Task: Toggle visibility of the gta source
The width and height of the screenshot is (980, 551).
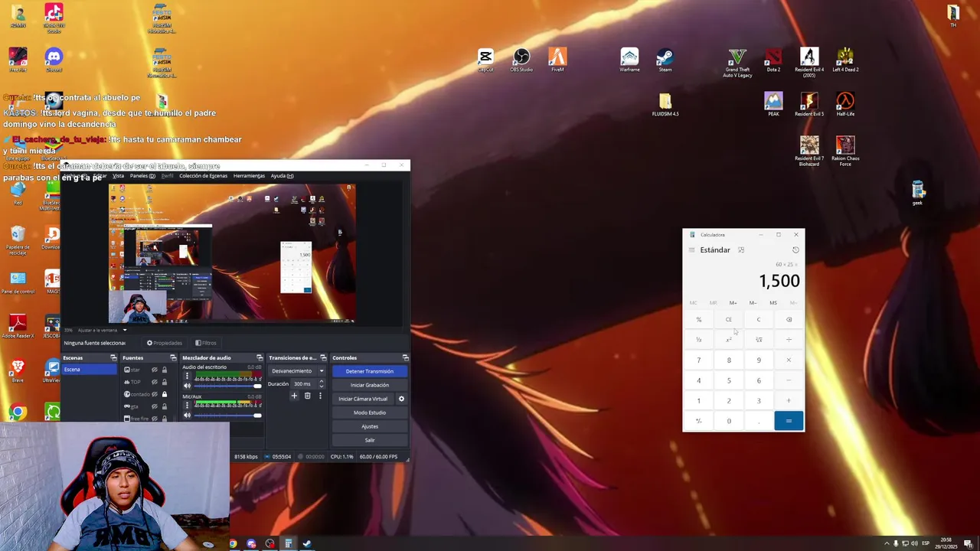Action: (154, 406)
